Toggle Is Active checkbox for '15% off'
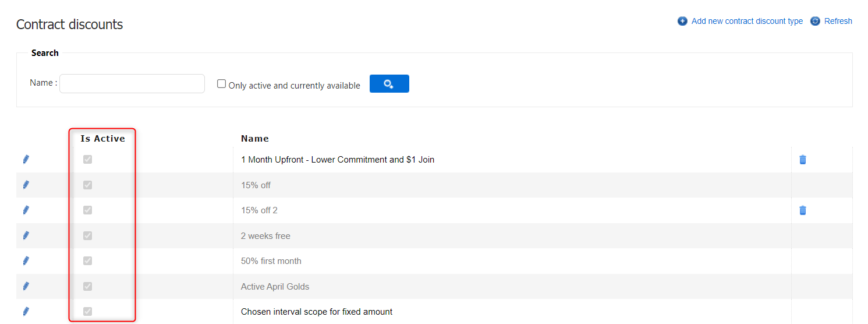Viewport: 868px width, 324px height. coord(88,185)
